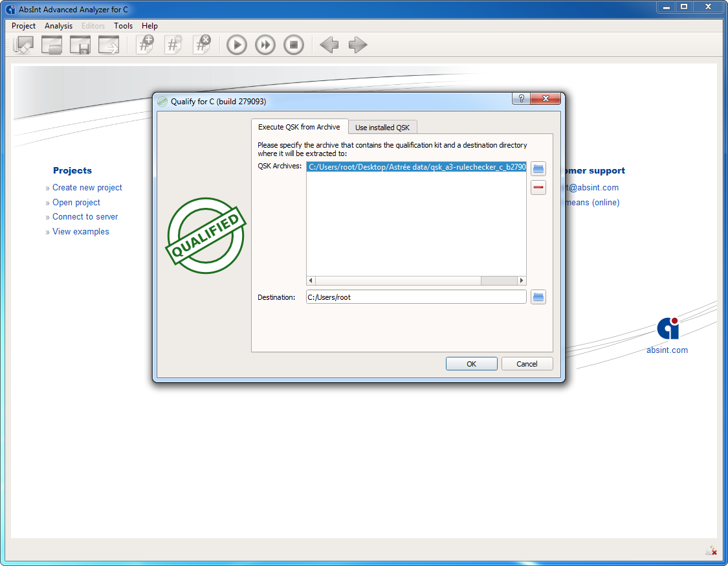Click the export project toolbar icon
Viewport: 728px width, 566px height.
pyautogui.click(x=109, y=45)
